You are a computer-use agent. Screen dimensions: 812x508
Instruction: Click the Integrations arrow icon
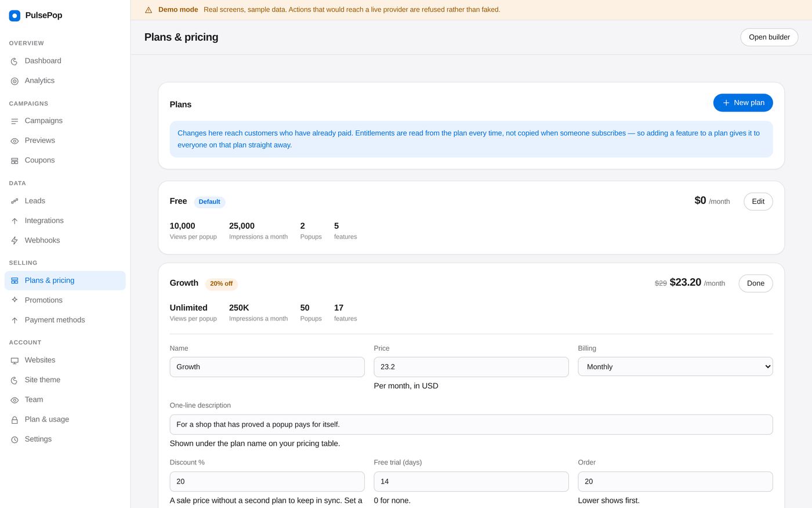[x=14, y=221]
